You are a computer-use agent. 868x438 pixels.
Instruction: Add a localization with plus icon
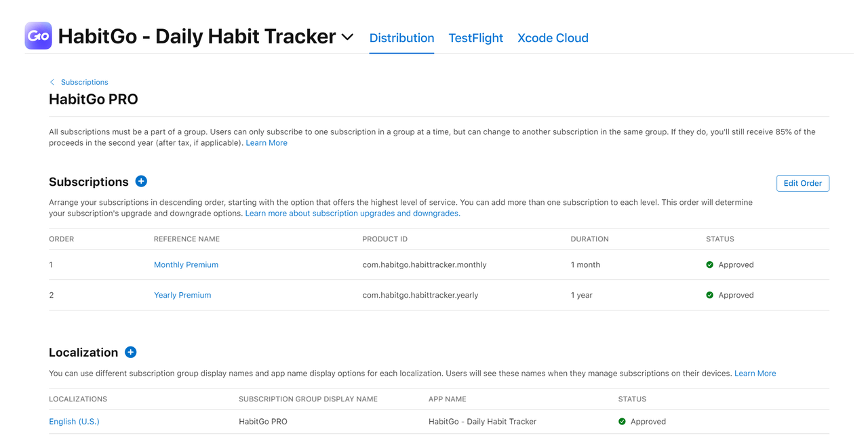131,352
